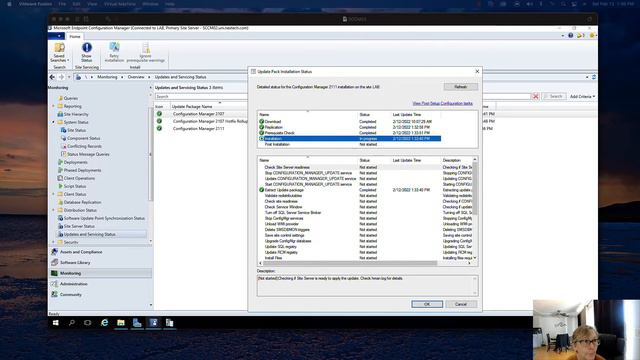
Task: Click Cancel in the status dialog
Action: pyautogui.click(x=460, y=304)
